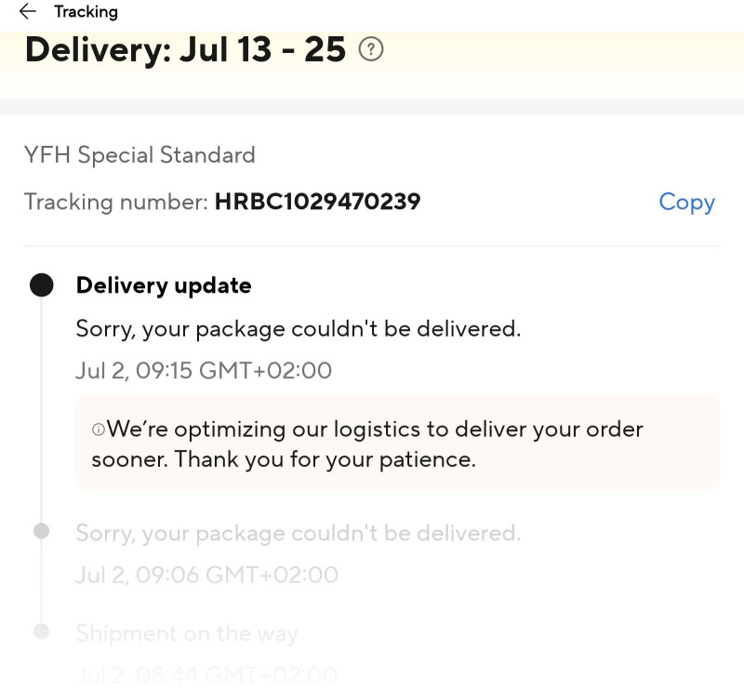
Task: Open the delivery date help question mark
Action: click(371, 49)
